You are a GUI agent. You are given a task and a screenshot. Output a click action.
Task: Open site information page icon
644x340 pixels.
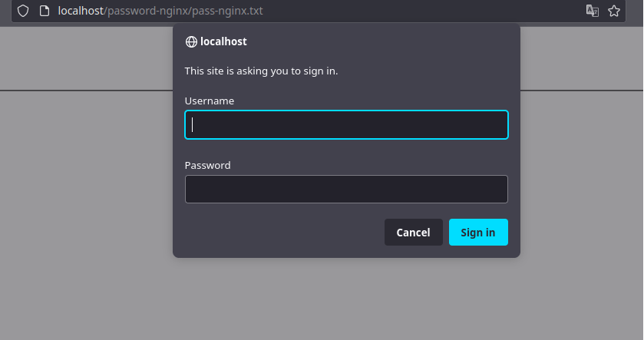click(x=45, y=11)
